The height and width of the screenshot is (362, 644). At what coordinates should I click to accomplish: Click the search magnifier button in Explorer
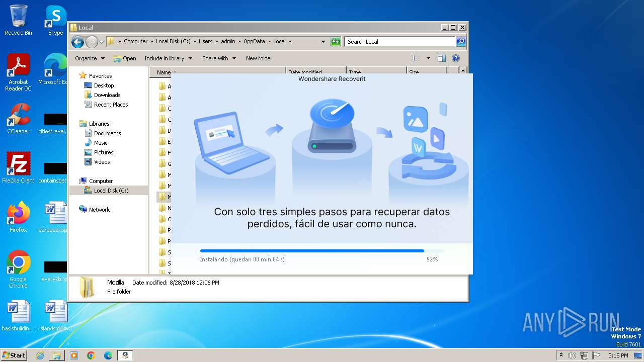pyautogui.click(x=461, y=42)
